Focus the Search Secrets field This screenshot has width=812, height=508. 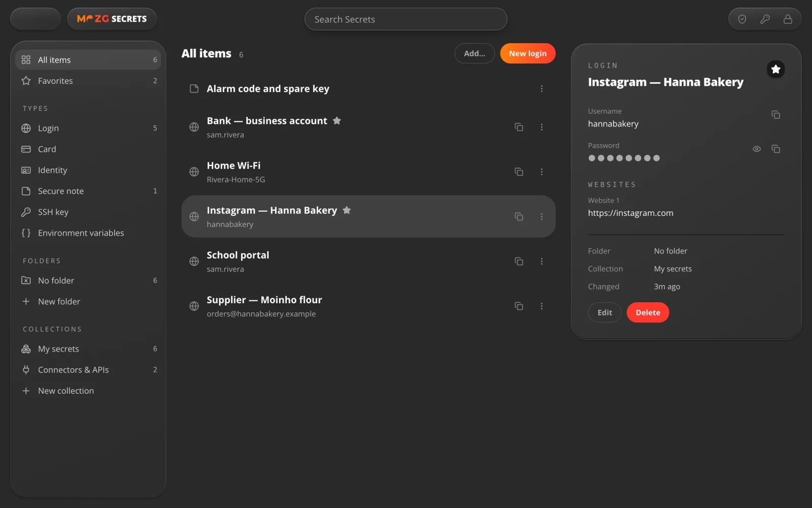point(405,19)
